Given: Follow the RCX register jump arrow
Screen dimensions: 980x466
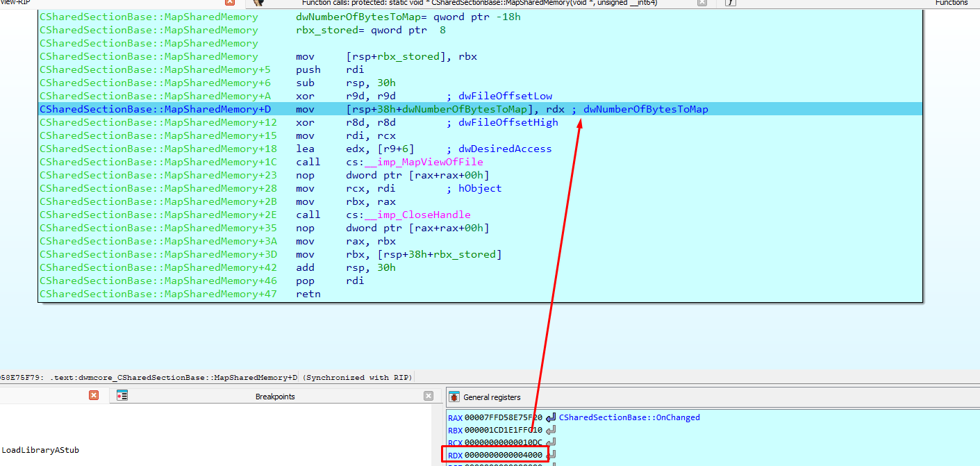Looking at the screenshot, I should coord(551,442).
